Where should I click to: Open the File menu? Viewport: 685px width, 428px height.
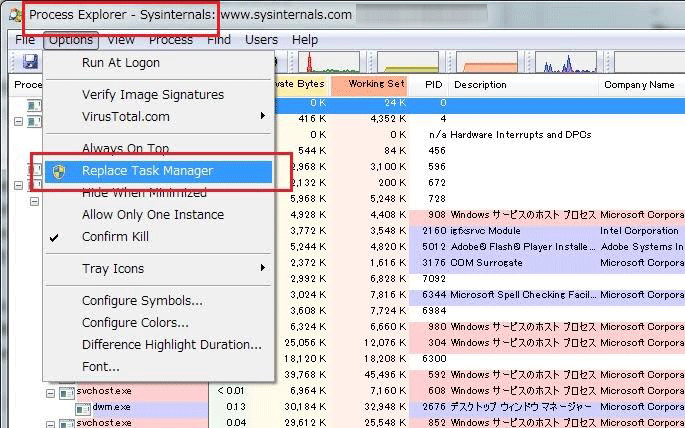point(24,40)
